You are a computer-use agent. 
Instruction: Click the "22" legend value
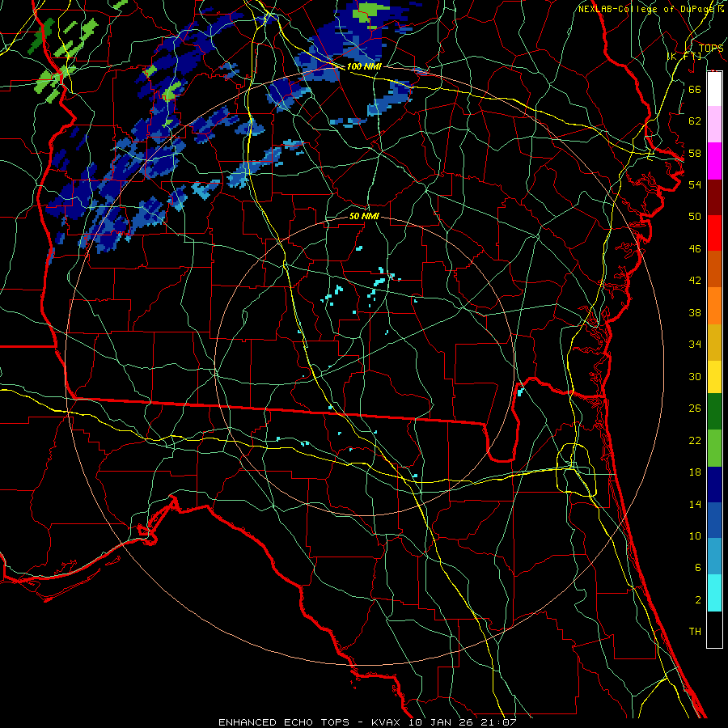(x=695, y=440)
